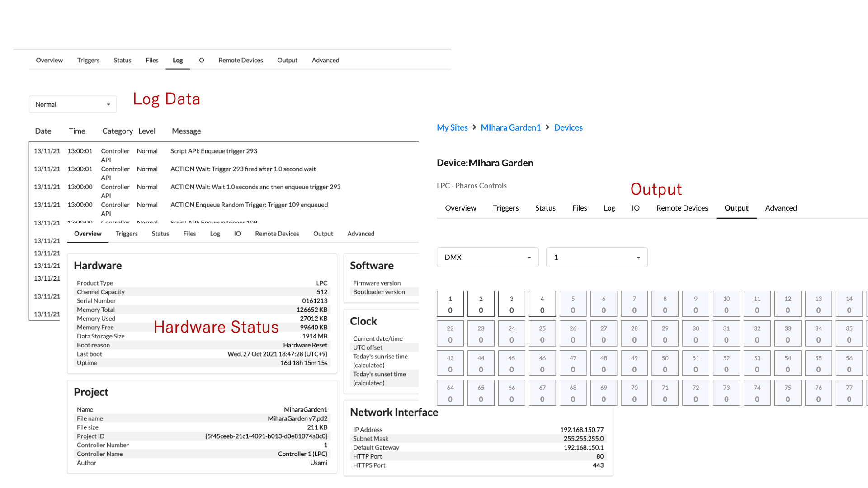
Task: Open IO tab in Output panel
Action: tap(636, 208)
